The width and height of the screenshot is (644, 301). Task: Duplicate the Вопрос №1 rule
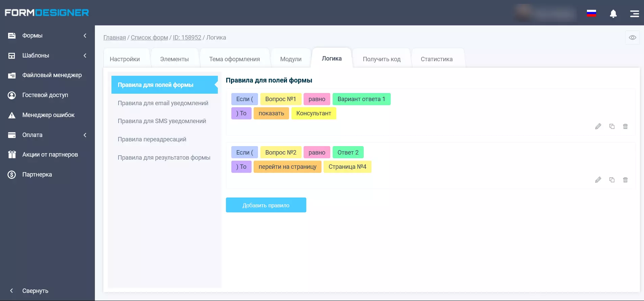click(x=612, y=126)
